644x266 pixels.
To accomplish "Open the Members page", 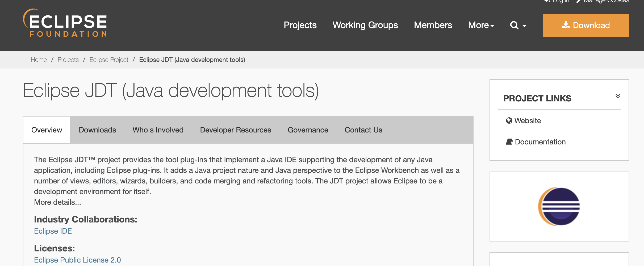I will [433, 25].
